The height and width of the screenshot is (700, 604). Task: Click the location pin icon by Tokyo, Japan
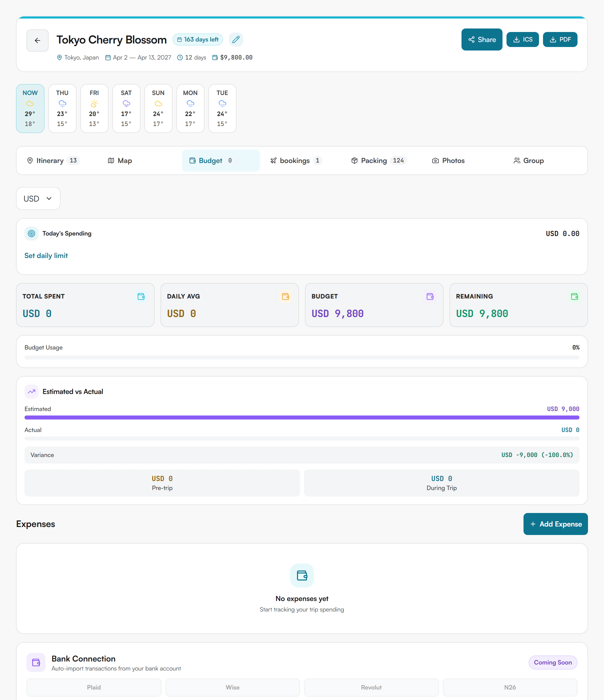coord(59,57)
